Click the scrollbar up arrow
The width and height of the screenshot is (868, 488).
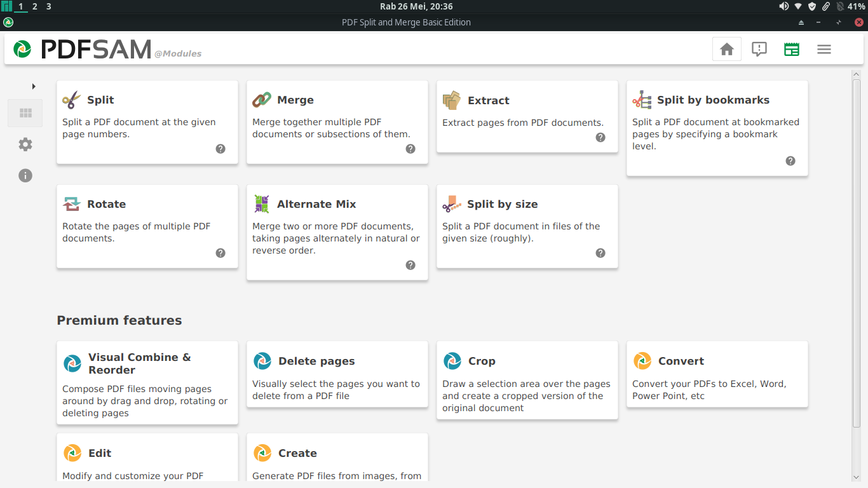(x=856, y=74)
